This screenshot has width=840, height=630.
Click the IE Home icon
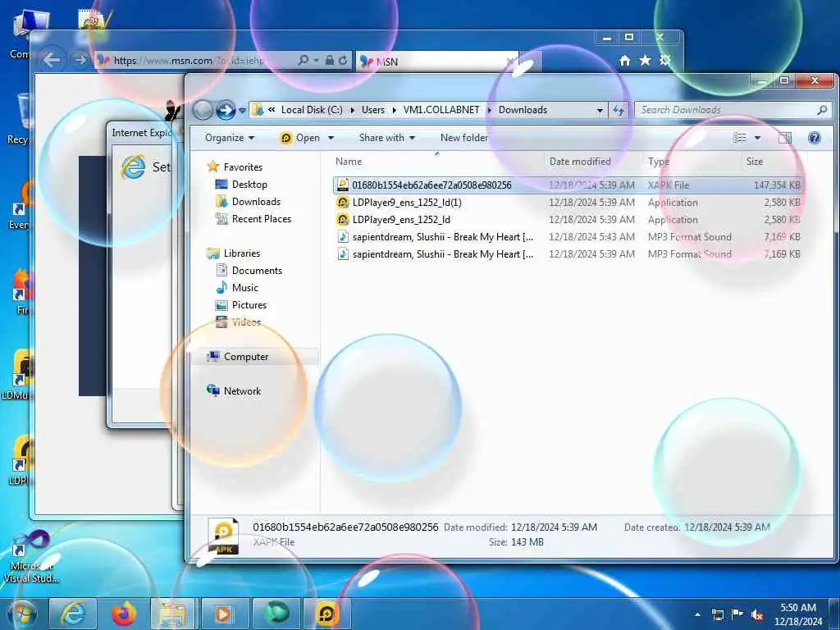pos(624,61)
